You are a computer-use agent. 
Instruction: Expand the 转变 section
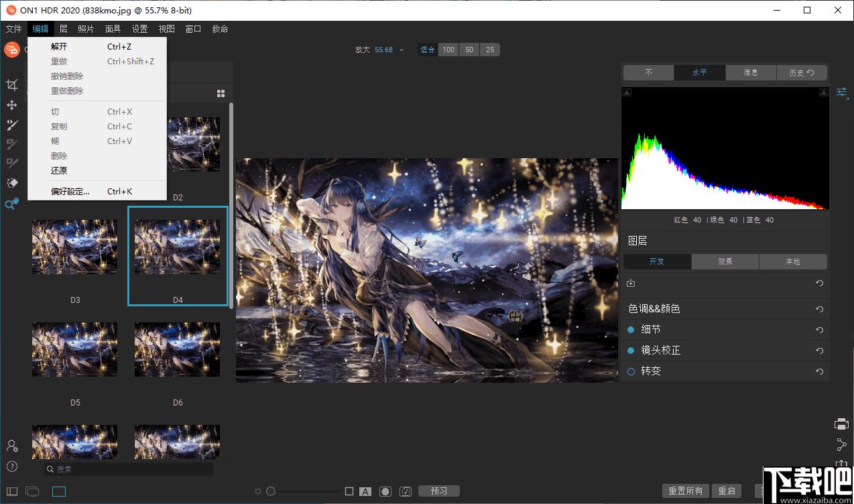click(x=651, y=371)
